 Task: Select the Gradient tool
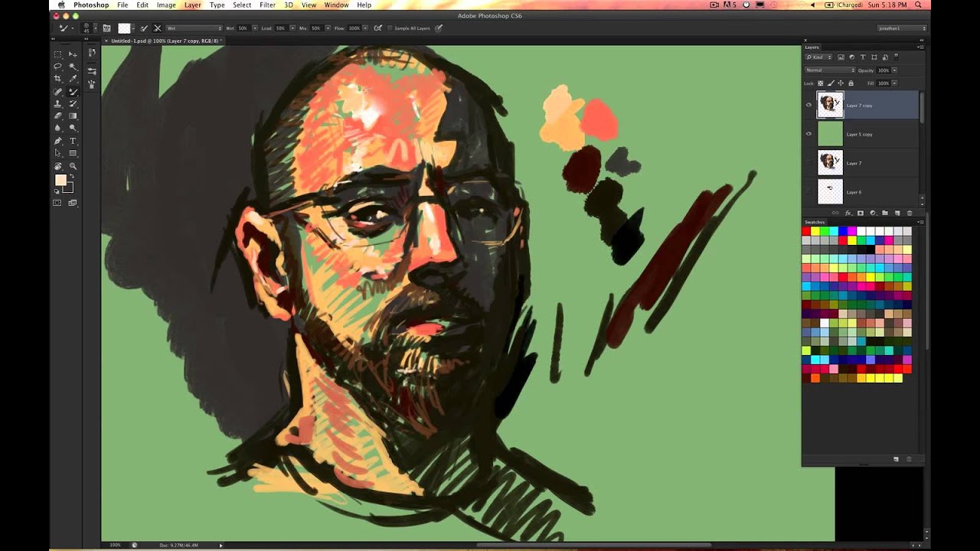(x=73, y=116)
